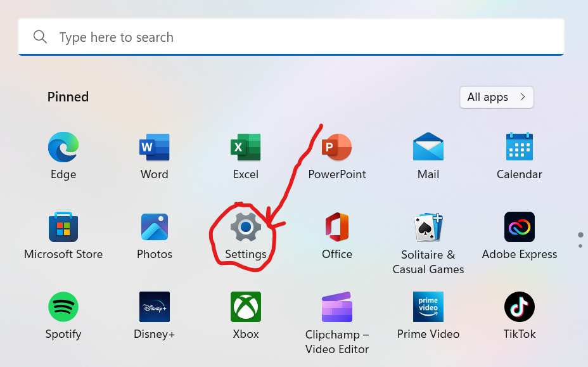Screen dimensions: 588x367
Task: Open the Photos app
Action: pos(155,227)
